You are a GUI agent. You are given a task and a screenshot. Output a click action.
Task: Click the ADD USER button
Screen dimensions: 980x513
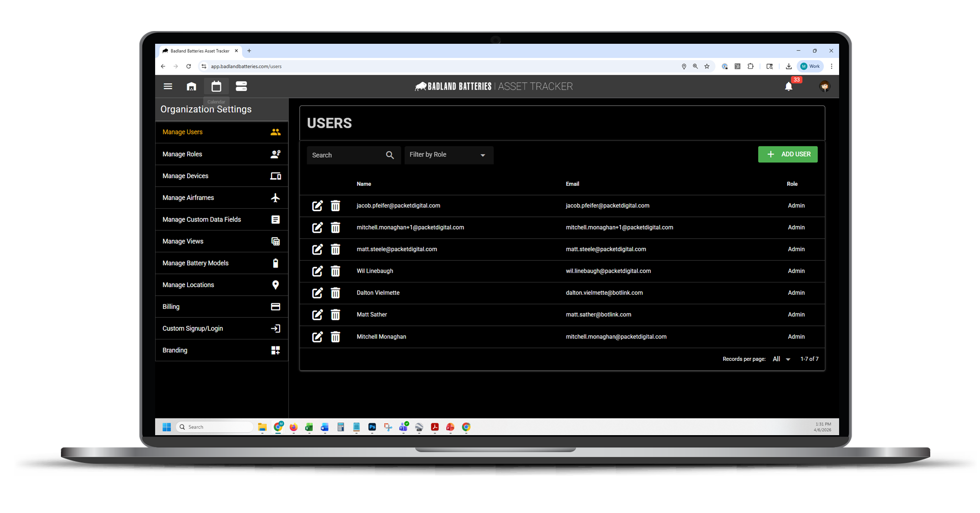(x=788, y=155)
